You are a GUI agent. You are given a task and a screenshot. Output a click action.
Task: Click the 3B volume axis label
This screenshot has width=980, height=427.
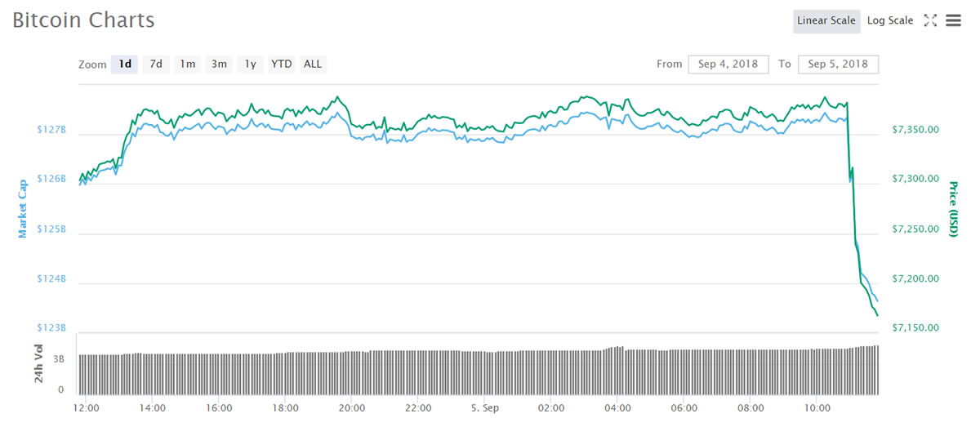[60, 358]
